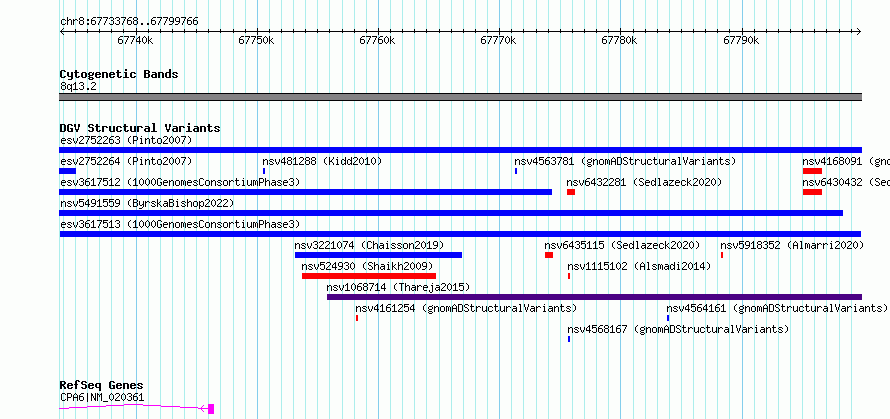Click the esv2752263 (Pinto2007) variant label

(x=126, y=140)
